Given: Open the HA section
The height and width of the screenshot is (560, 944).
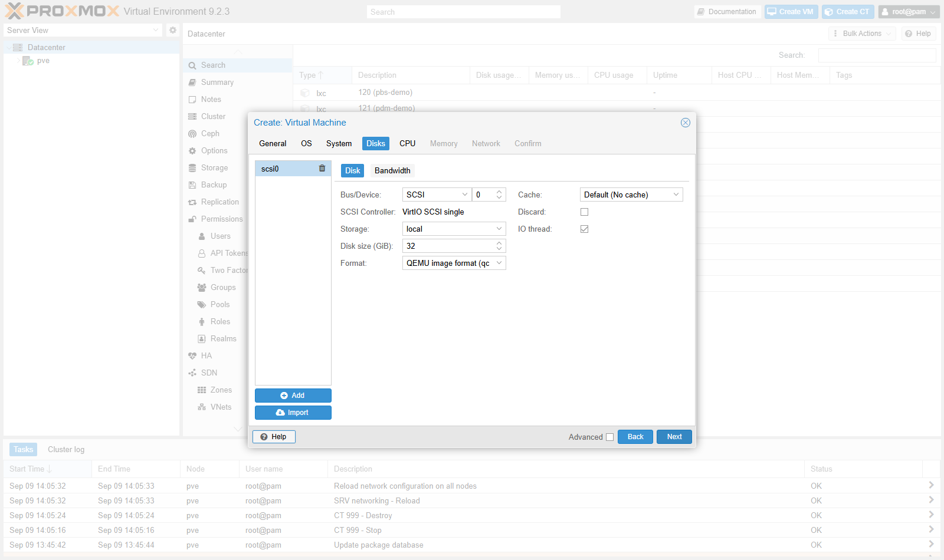Looking at the screenshot, I should [x=206, y=356].
